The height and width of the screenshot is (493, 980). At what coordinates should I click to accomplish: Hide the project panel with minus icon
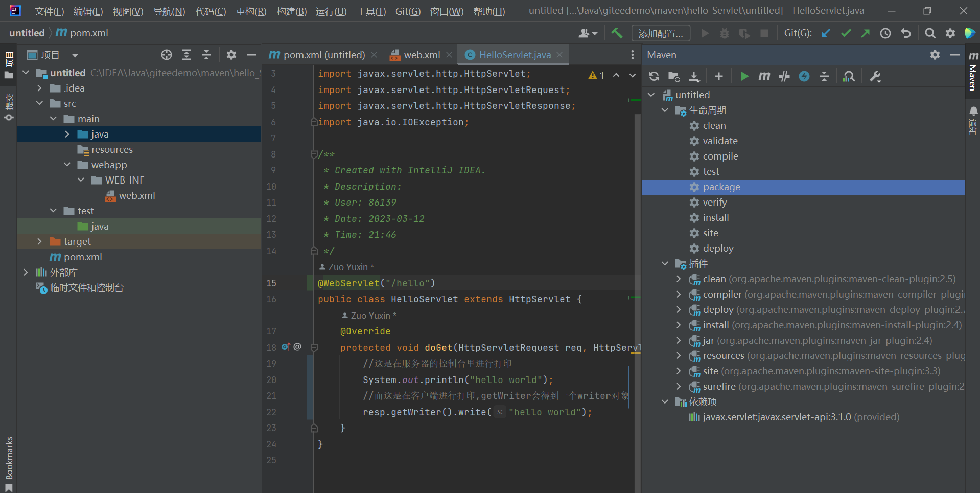pos(251,55)
